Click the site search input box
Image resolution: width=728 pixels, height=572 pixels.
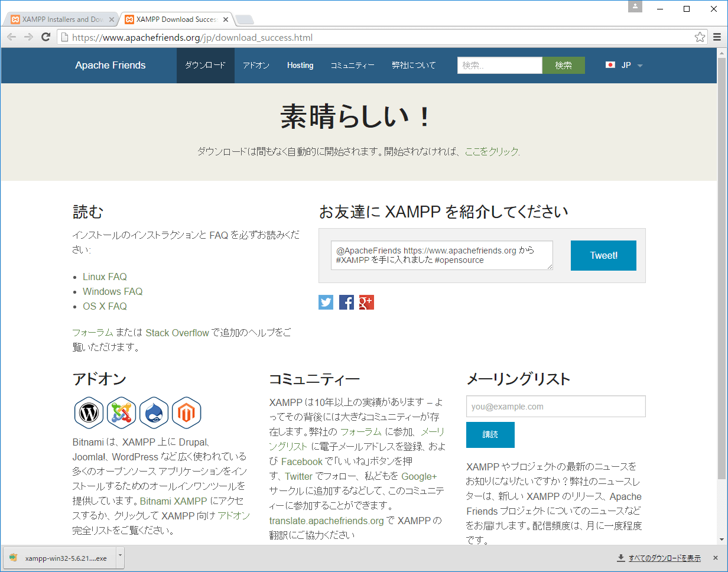click(499, 65)
